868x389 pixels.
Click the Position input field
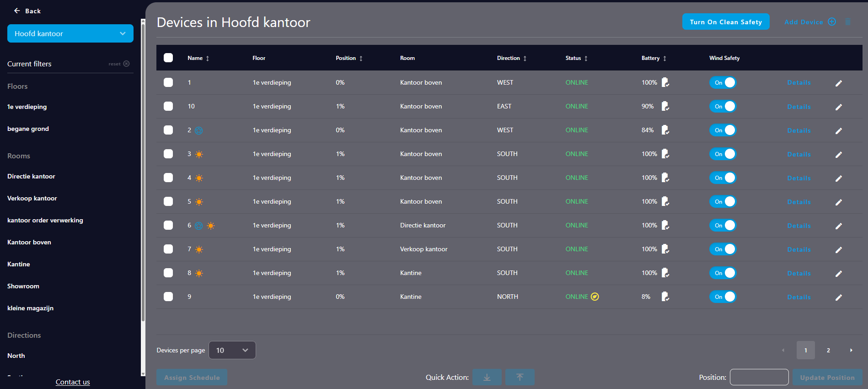coord(759,377)
